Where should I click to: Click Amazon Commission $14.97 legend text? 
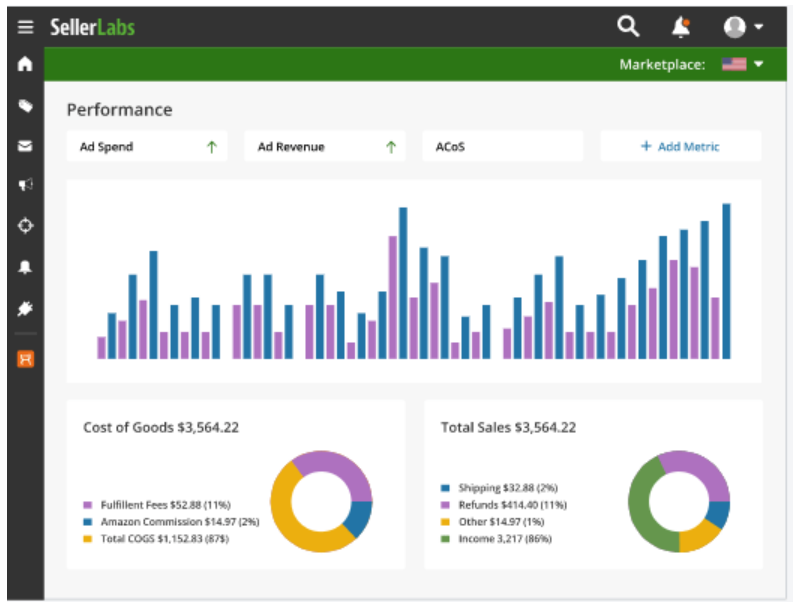coord(180,522)
